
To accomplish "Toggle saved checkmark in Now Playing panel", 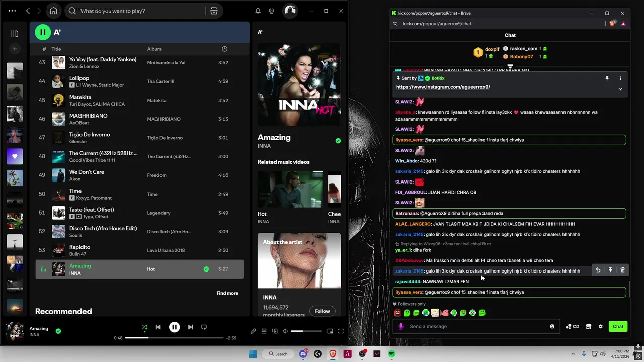I will pos(338,141).
